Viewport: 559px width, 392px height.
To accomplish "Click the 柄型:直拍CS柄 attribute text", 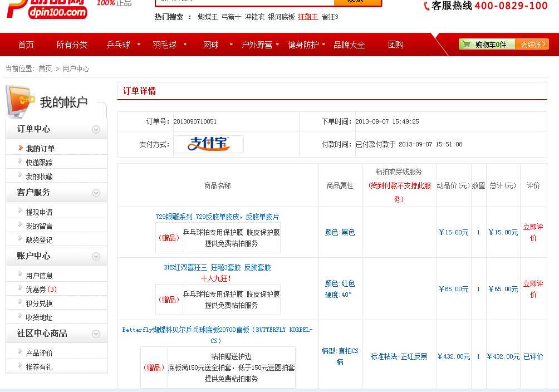I will tap(340, 356).
